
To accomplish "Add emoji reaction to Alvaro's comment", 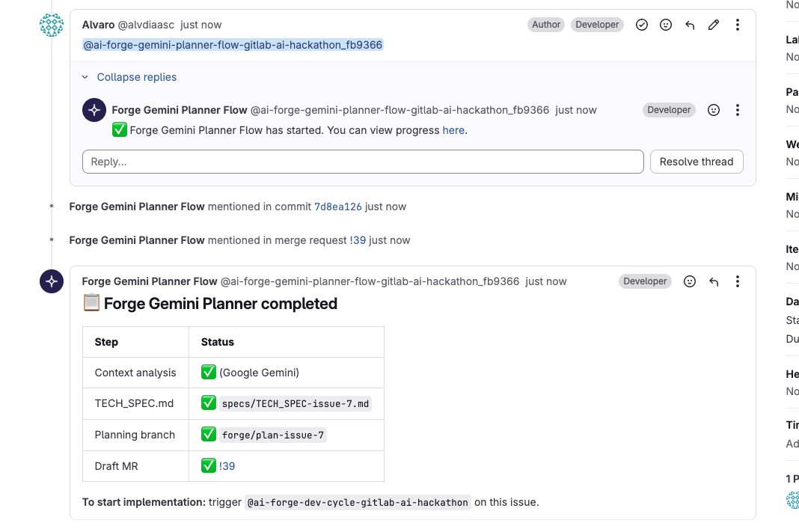I will click(666, 25).
